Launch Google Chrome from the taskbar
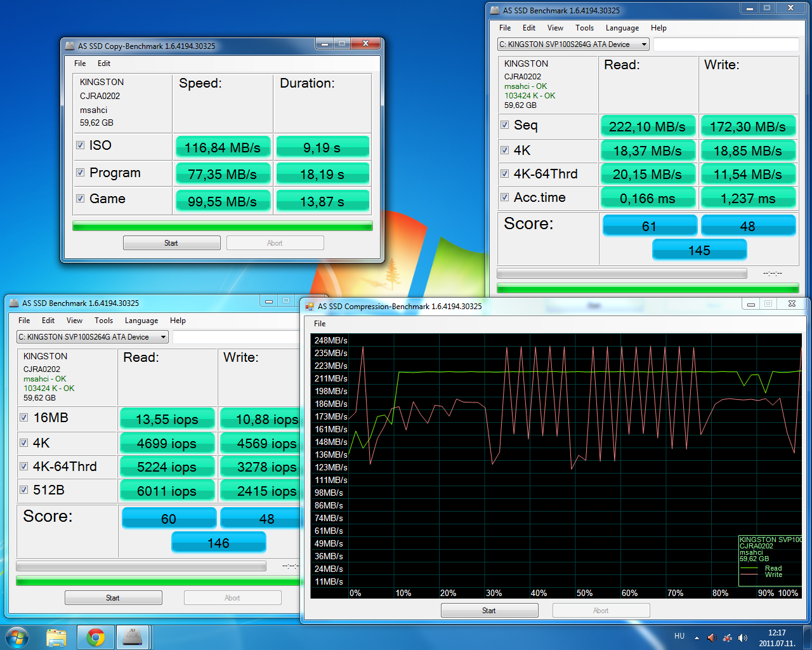 (96, 637)
